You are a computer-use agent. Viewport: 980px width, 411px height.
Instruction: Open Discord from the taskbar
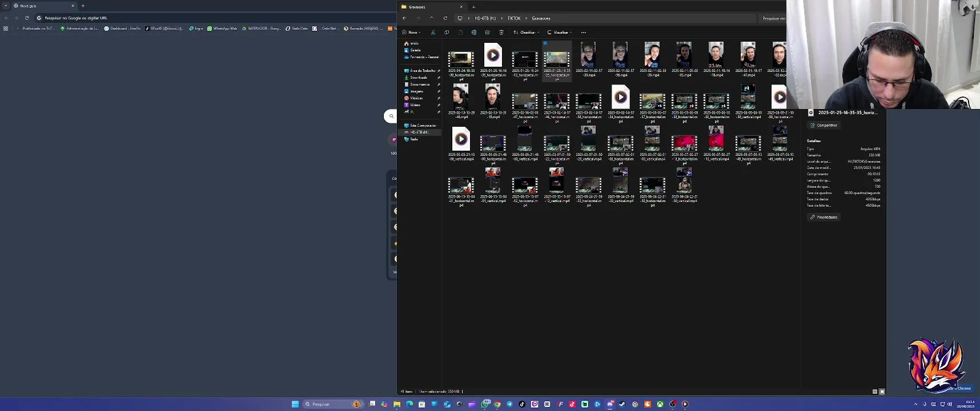pos(610,404)
